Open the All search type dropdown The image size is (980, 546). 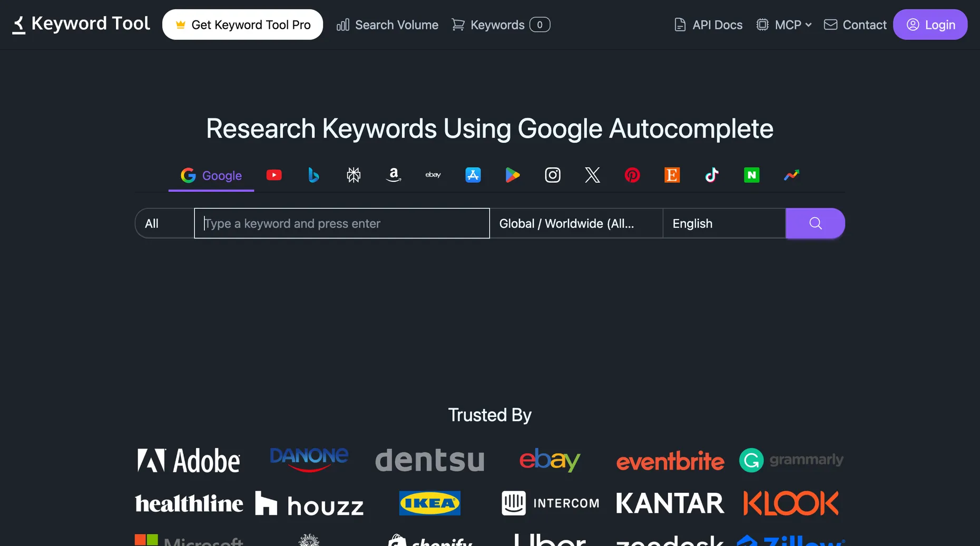pyautogui.click(x=164, y=223)
